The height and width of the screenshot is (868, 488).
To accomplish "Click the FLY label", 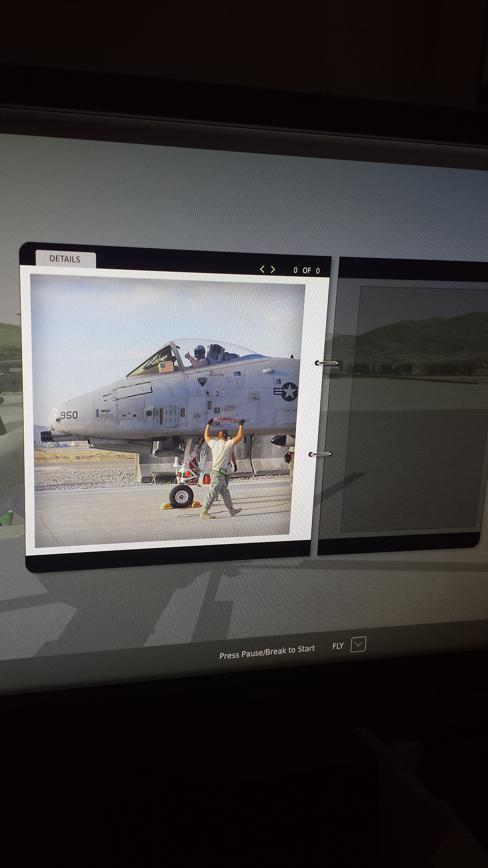I will pos(338,646).
